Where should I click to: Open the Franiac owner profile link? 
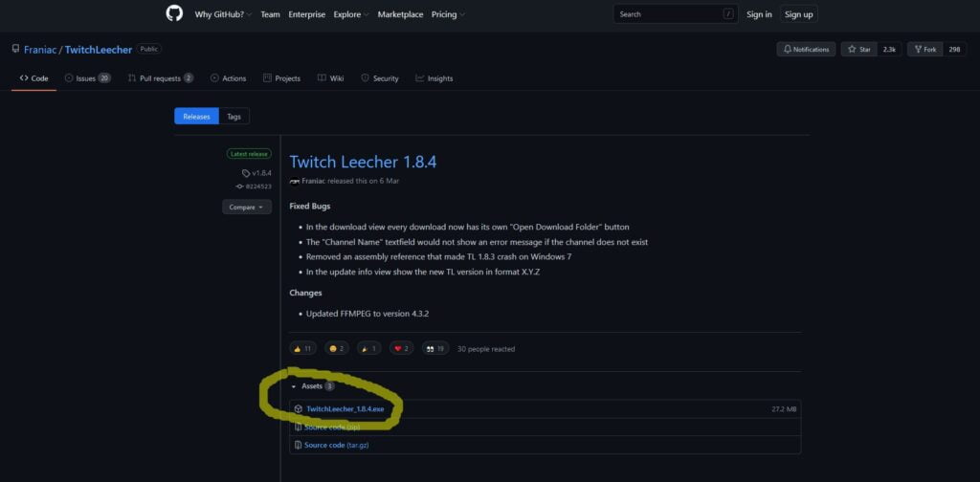pos(40,50)
